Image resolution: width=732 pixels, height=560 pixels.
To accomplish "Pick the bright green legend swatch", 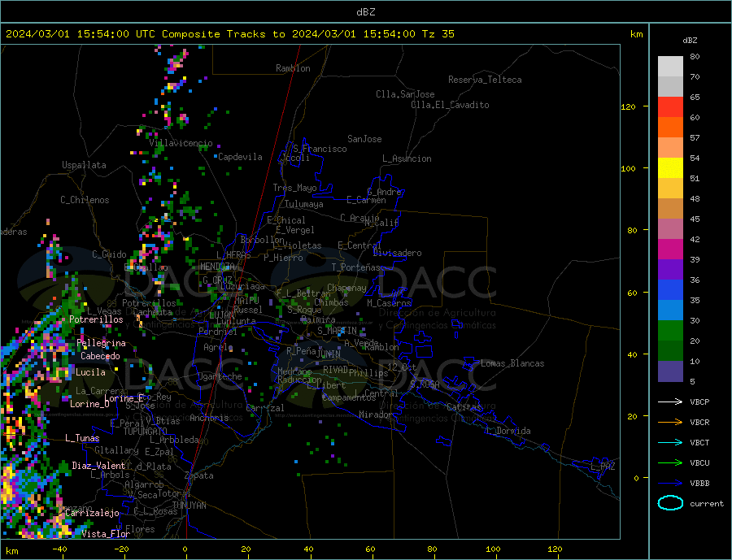I will pyautogui.click(x=670, y=331).
